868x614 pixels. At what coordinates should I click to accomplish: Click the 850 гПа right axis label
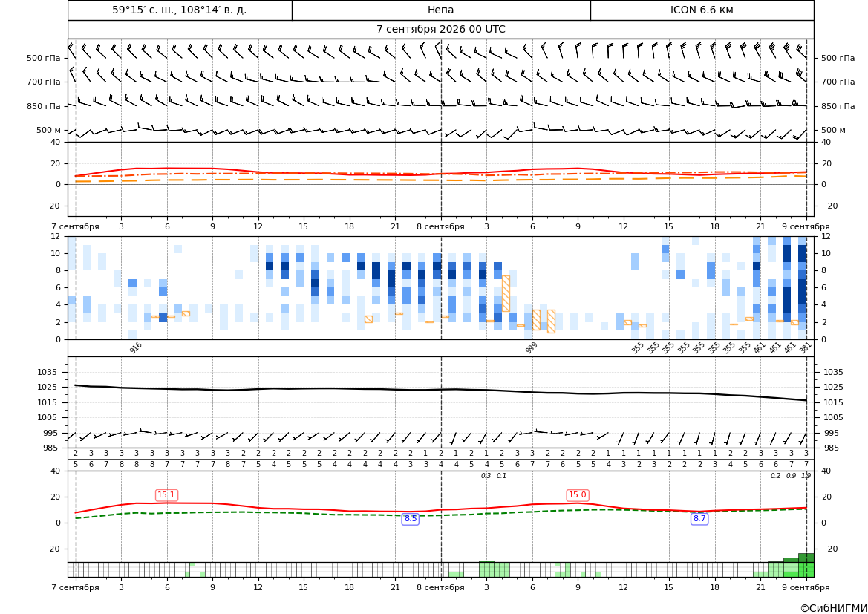point(838,106)
